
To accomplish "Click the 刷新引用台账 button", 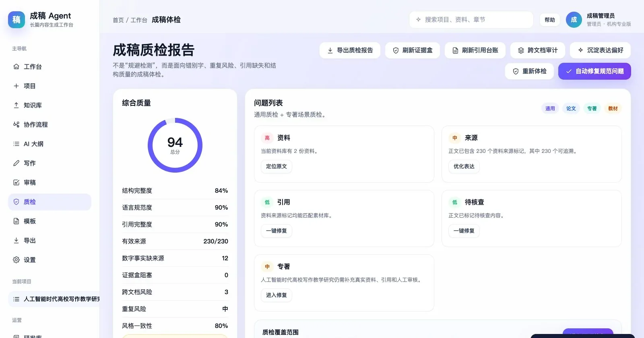I will [475, 50].
